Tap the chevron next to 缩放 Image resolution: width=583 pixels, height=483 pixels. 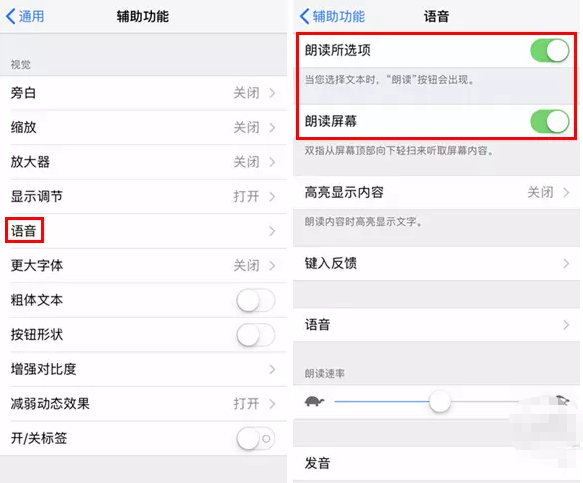tap(273, 128)
